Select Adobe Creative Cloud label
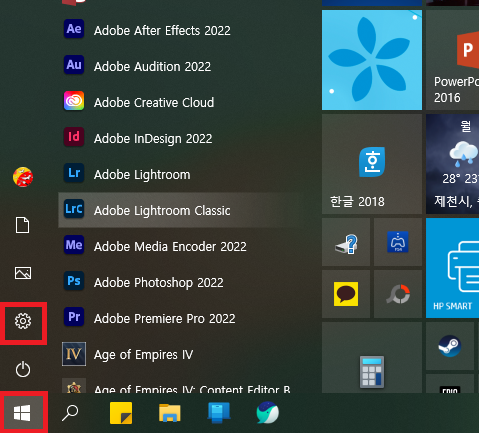Viewport: 479px width, 433px height. 154,103
